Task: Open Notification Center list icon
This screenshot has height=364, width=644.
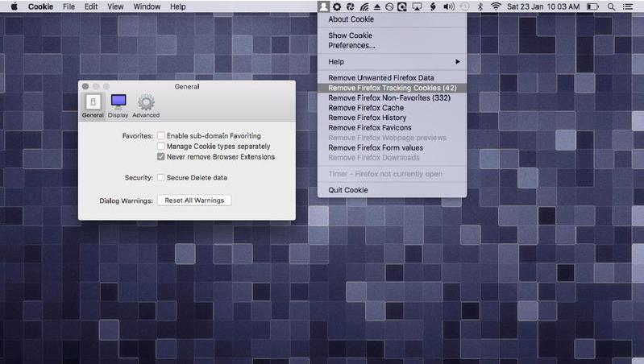Action: [629, 6]
